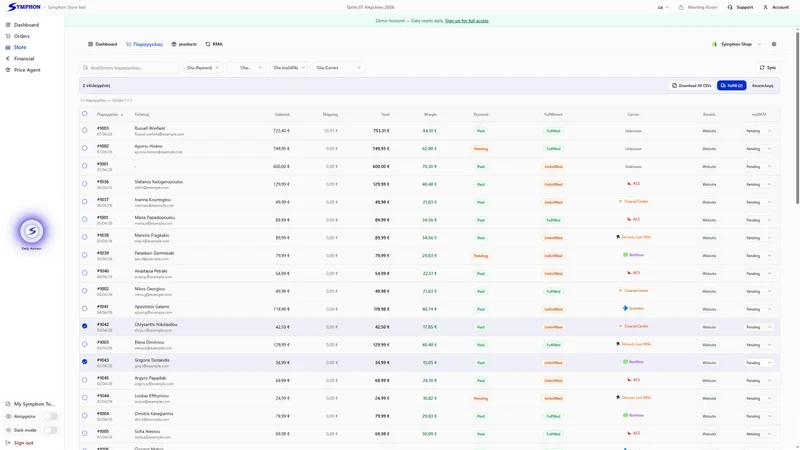The width and height of the screenshot is (800, 450).
Task: Click the Skroutz Last Mile carrier for Manolis Fragkakis
Action: pos(634,237)
